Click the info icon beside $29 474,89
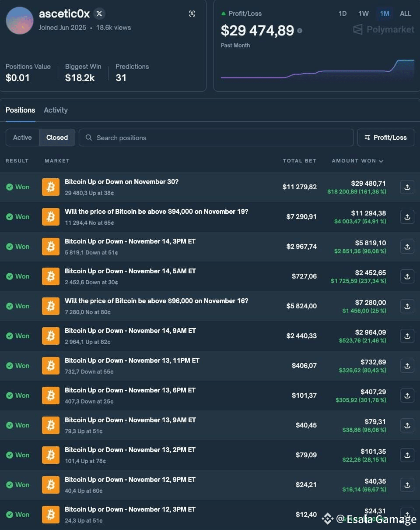The width and height of the screenshot is (420, 530). (300, 31)
